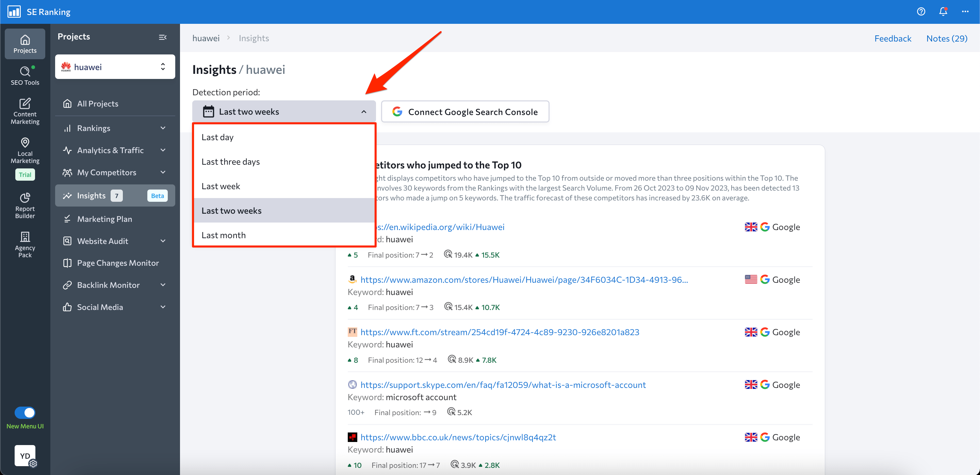Expand the Website Audit submenu
The image size is (980, 475).
coord(163,241)
